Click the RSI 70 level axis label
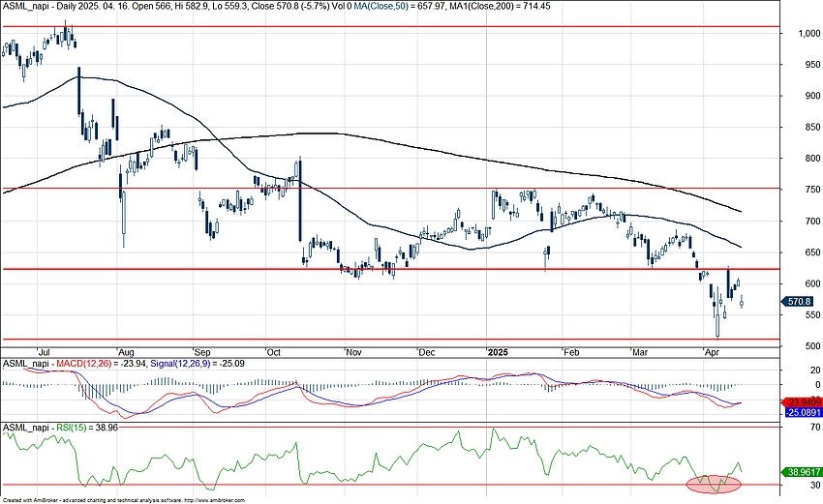The height and width of the screenshot is (504, 823). (x=802, y=427)
